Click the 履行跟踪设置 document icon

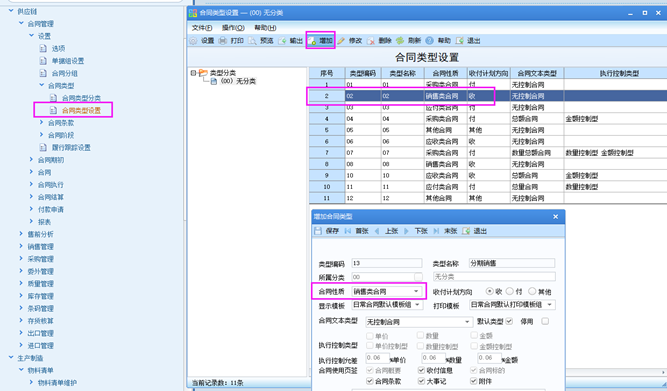43,148
